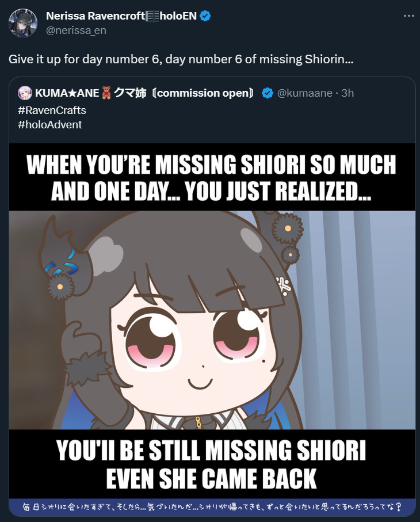Click Nerissa's blue verified badge
Screen dimensions: 420x522
pyautogui.click(x=205, y=16)
